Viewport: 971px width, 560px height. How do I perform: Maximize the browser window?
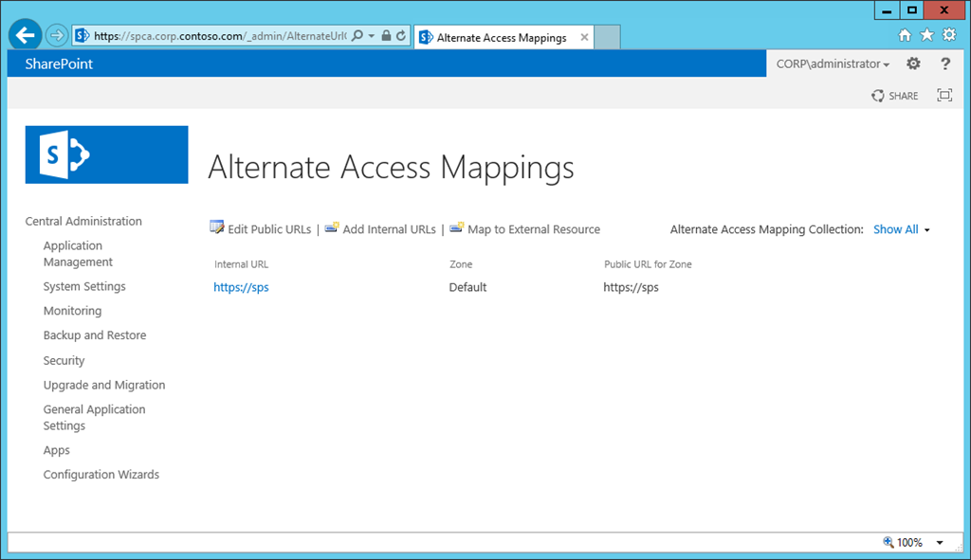911,10
